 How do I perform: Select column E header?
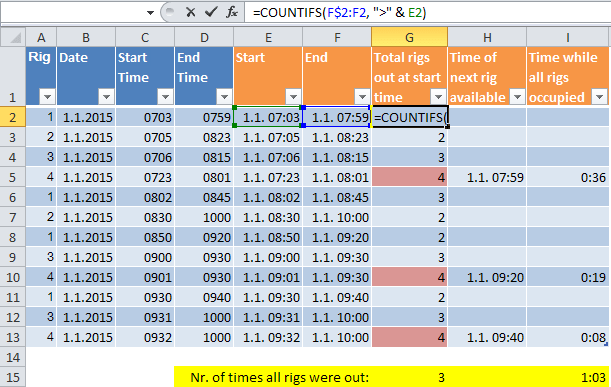tap(268, 37)
